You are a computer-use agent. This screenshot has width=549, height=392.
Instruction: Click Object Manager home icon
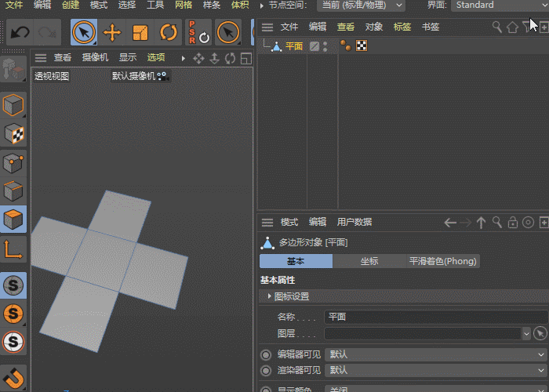[512, 27]
